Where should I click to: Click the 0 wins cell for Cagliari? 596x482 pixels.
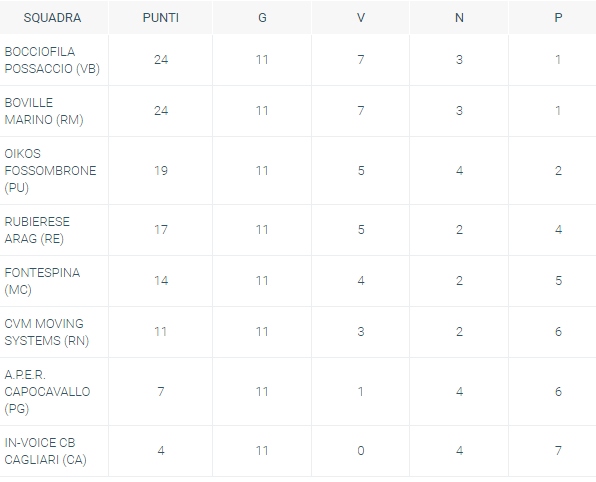(361, 451)
